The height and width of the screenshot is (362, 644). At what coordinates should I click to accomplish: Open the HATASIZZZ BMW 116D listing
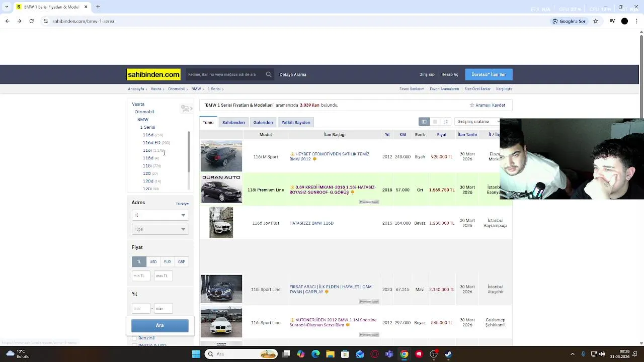[311, 223]
